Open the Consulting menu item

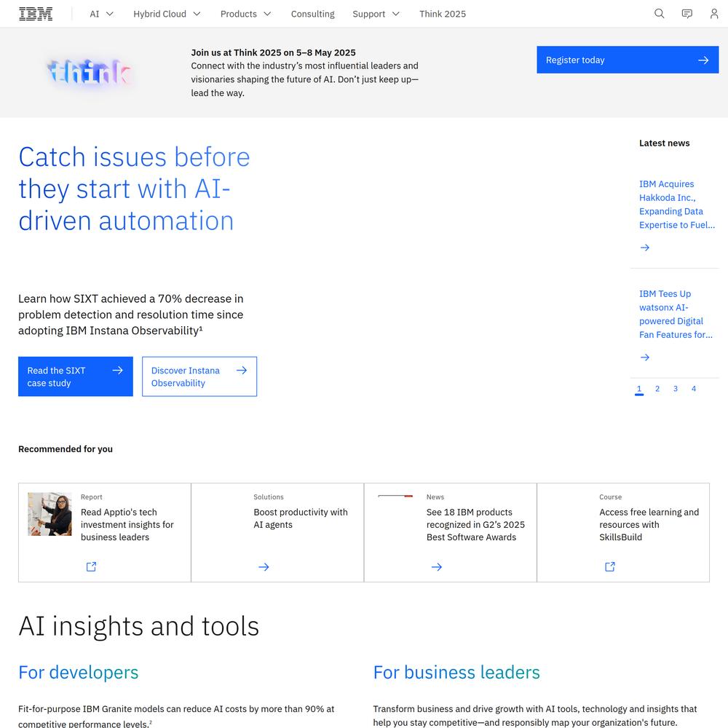click(312, 14)
